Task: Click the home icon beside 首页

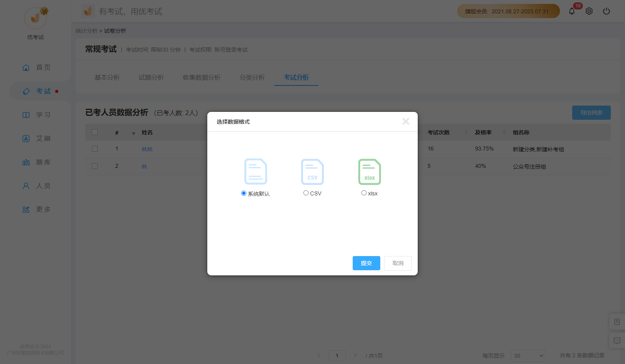Action: [26, 68]
